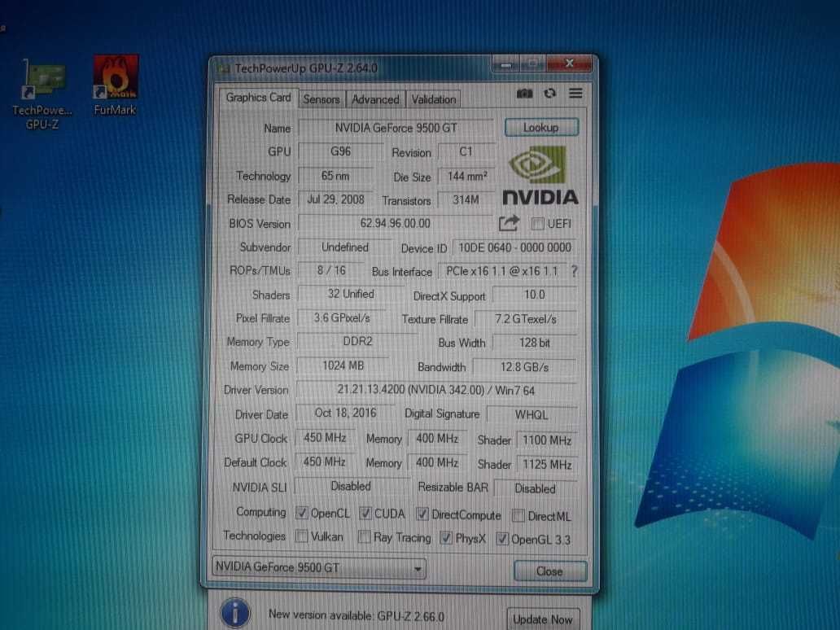Click the blue info icon near update notice
This screenshot has width=840, height=630.
tap(235, 614)
